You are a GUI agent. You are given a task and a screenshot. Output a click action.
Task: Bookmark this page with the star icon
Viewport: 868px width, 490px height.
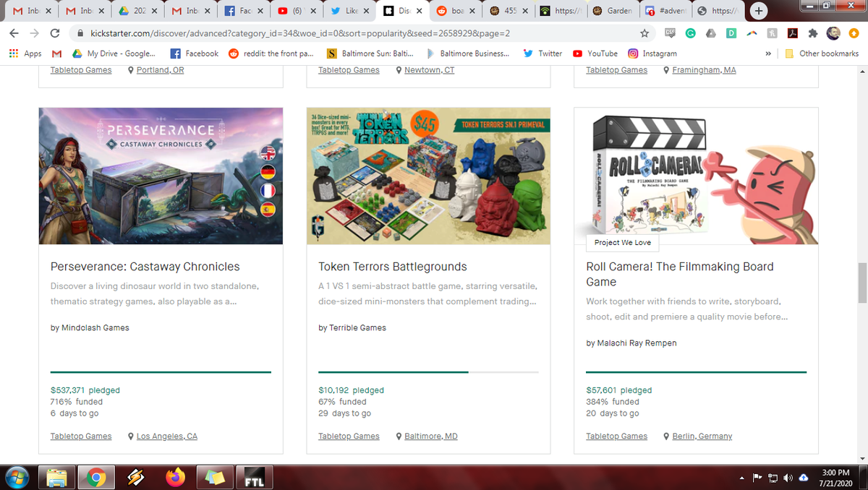(x=644, y=33)
